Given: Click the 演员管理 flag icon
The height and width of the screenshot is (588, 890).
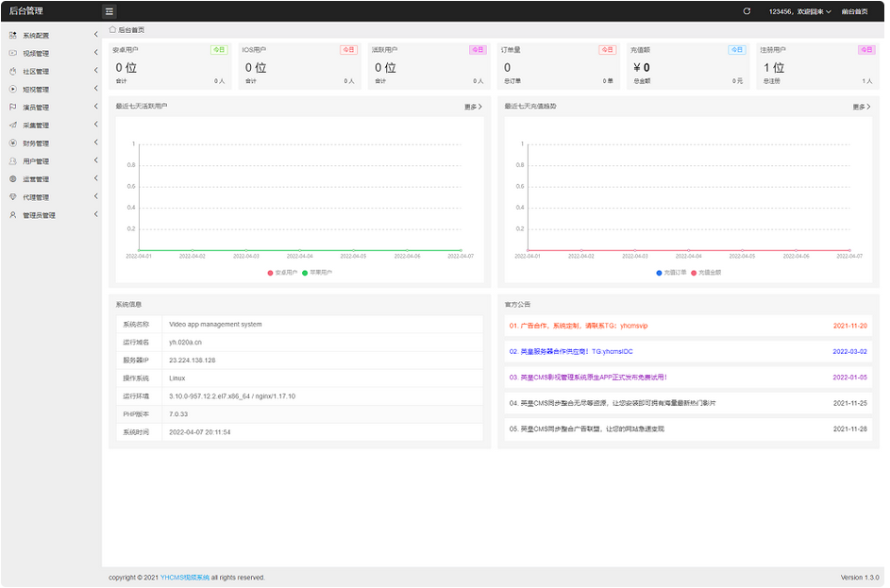Looking at the screenshot, I should pyautogui.click(x=13, y=108).
